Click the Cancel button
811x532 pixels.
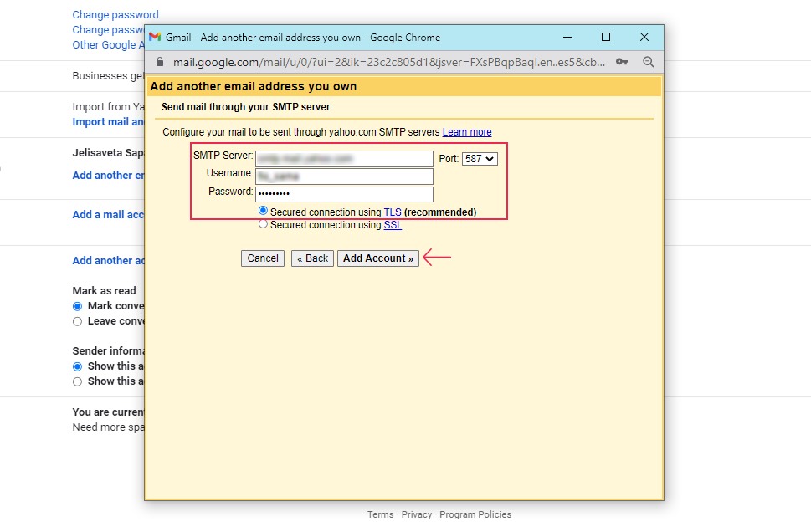click(x=263, y=258)
